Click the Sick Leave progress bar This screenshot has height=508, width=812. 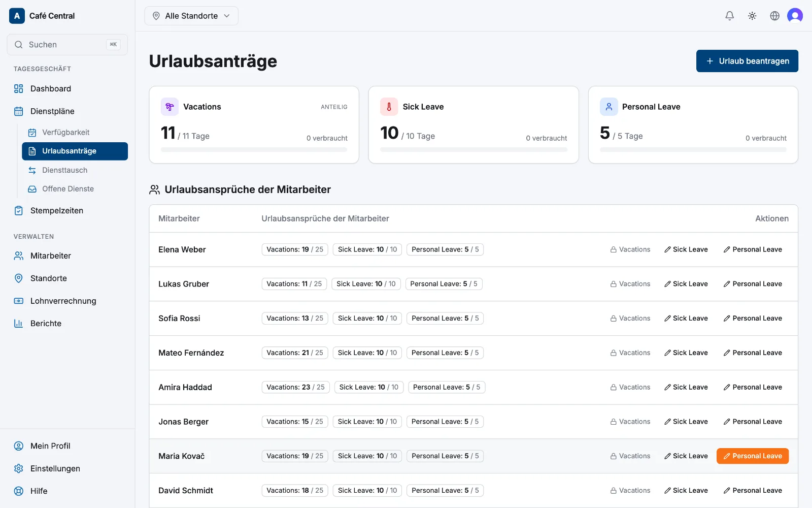473,150
